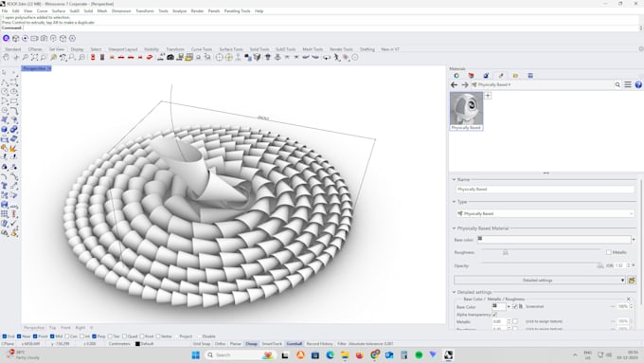Click the Explode tool in left sidebar

coord(13,149)
